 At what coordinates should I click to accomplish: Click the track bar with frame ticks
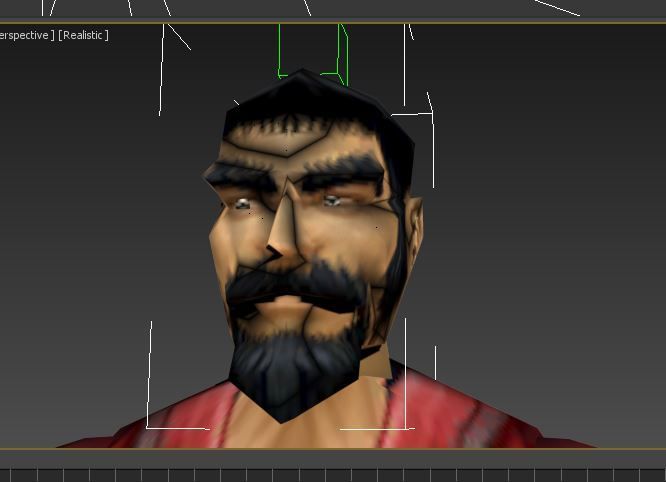point(333,474)
